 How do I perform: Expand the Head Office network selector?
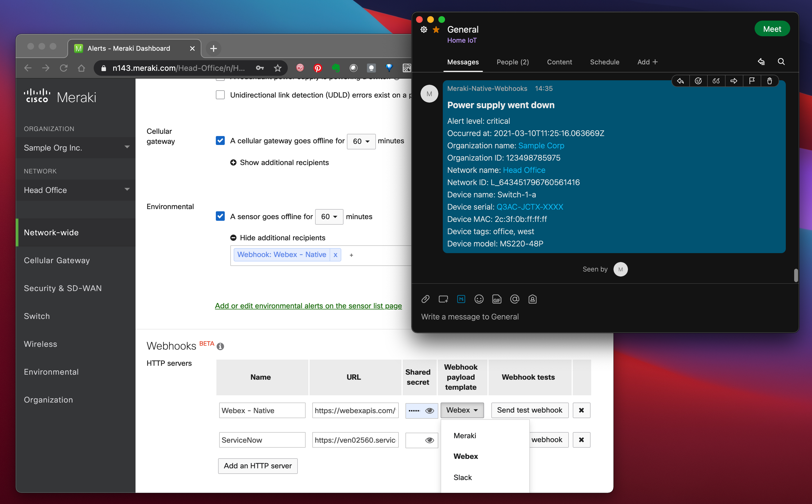[x=76, y=190]
